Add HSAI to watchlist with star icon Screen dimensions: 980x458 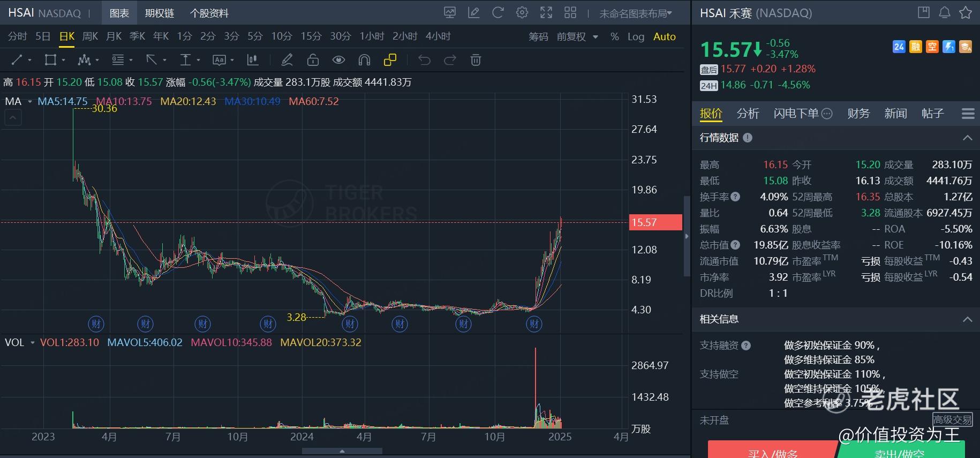coord(966,12)
